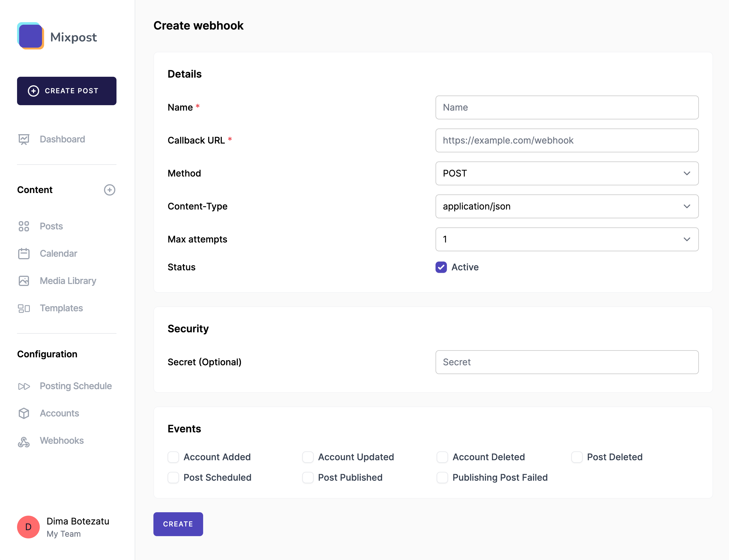Select the Posts grid icon in the sidebar

click(x=23, y=226)
